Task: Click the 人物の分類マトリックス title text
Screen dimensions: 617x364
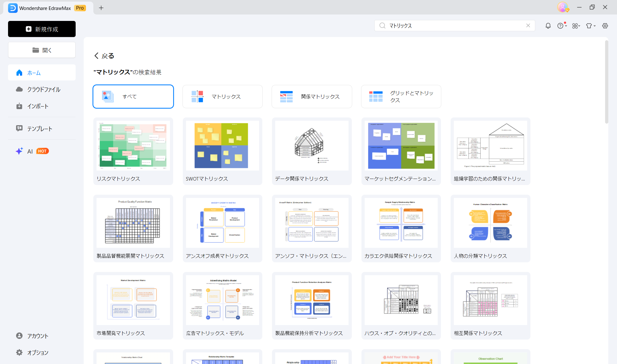Action: [480, 256]
